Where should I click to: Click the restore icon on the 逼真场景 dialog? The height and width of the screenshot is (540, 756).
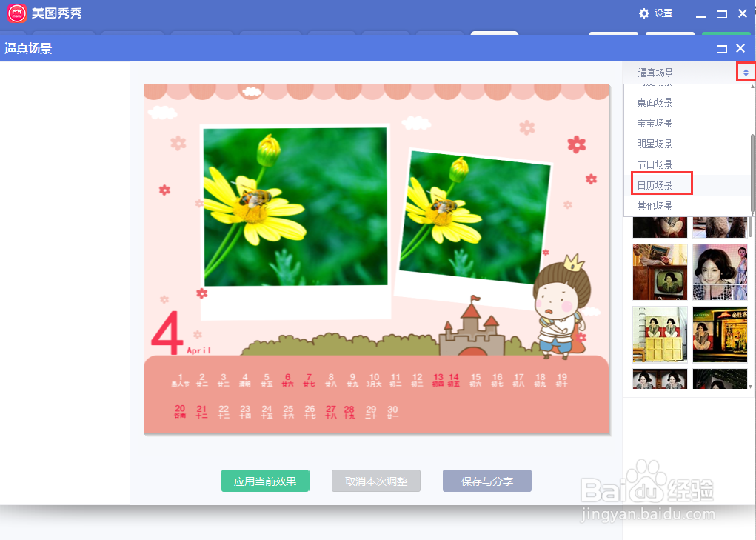point(721,48)
